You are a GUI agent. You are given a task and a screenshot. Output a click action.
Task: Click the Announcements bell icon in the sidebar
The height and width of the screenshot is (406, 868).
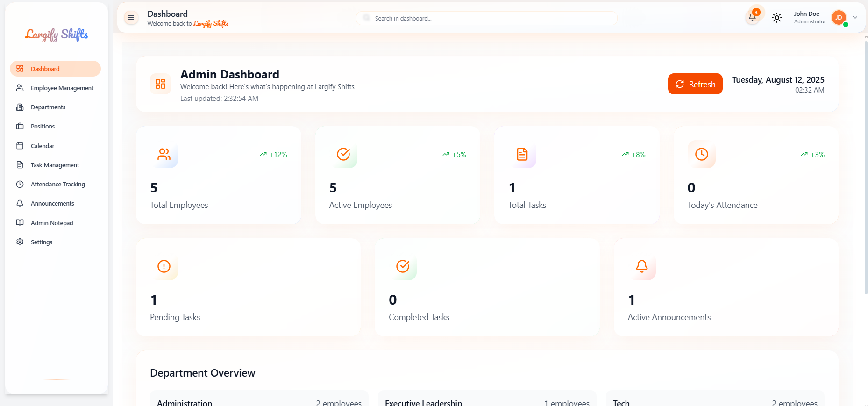pos(20,204)
